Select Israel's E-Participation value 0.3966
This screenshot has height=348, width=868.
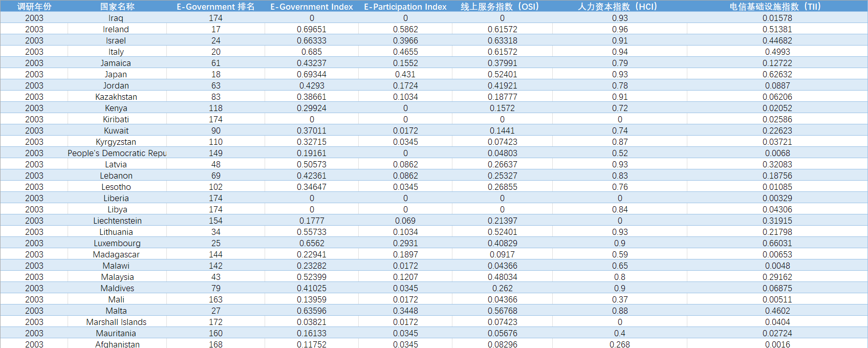point(405,40)
